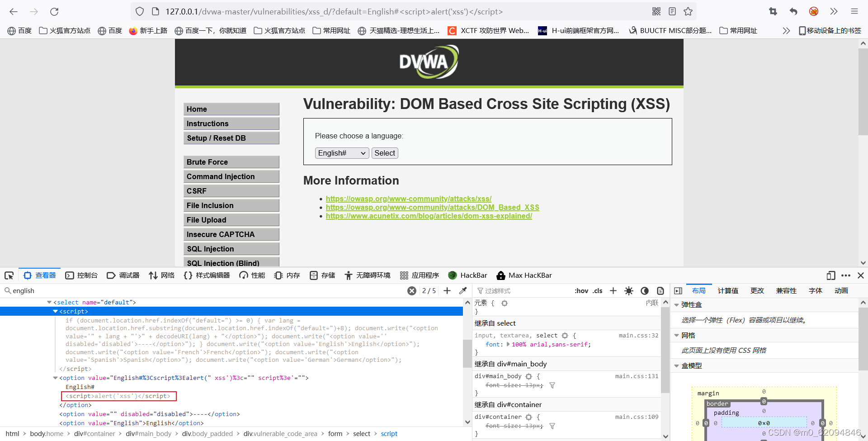Bookmark this page using the star icon
868x441 pixels.
click(688, 12)
